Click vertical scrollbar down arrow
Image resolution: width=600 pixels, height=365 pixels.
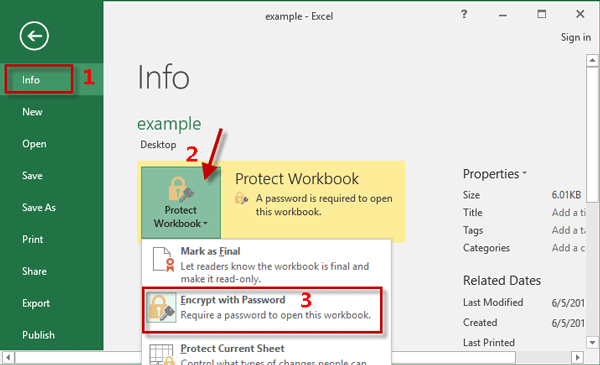pyautogui.click(x=592, y=342)
